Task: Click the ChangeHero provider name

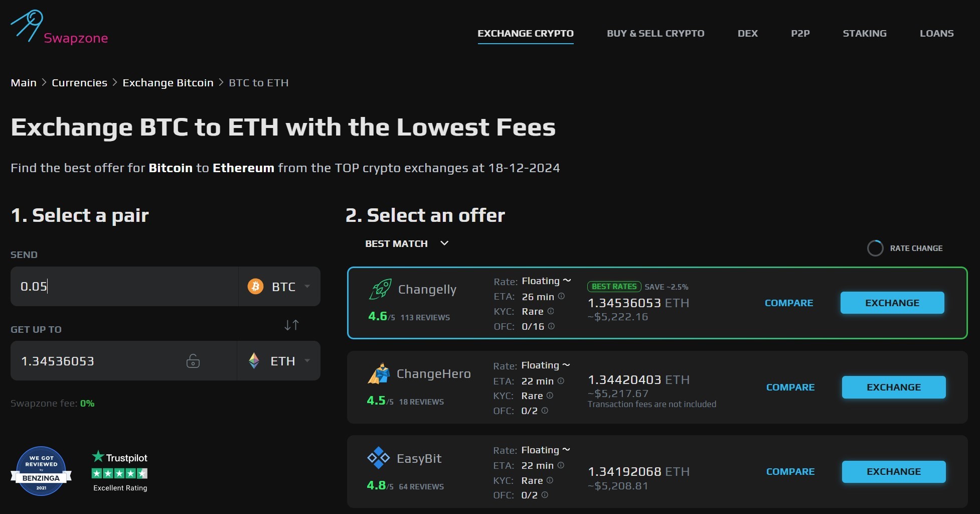Action: [x=434, y=374]
